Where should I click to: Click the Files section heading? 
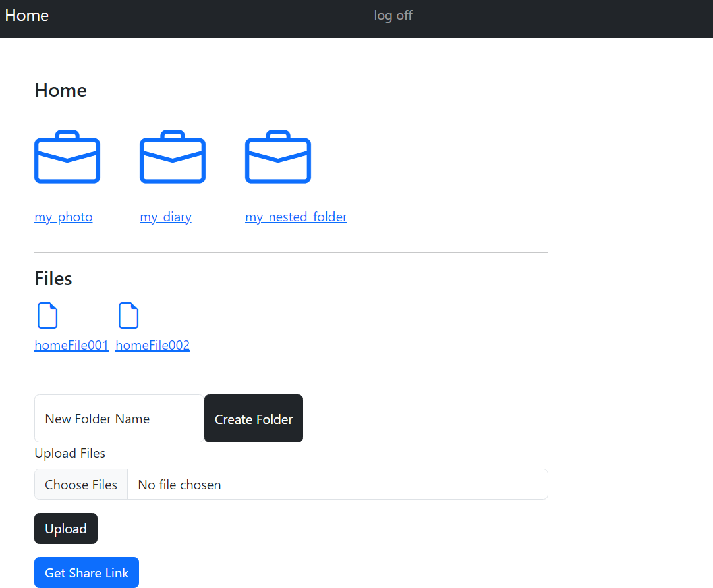point(53,279)
